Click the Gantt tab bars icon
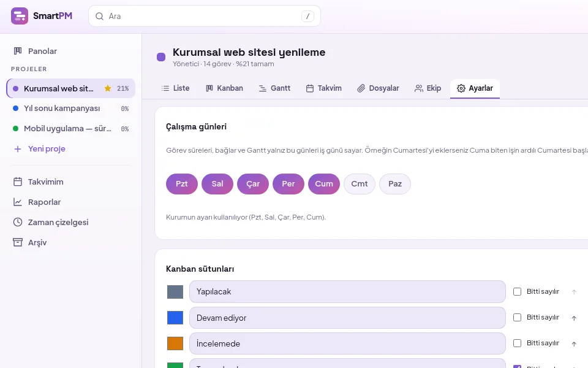Screen dimensions: 588x368 coord(263,88)
